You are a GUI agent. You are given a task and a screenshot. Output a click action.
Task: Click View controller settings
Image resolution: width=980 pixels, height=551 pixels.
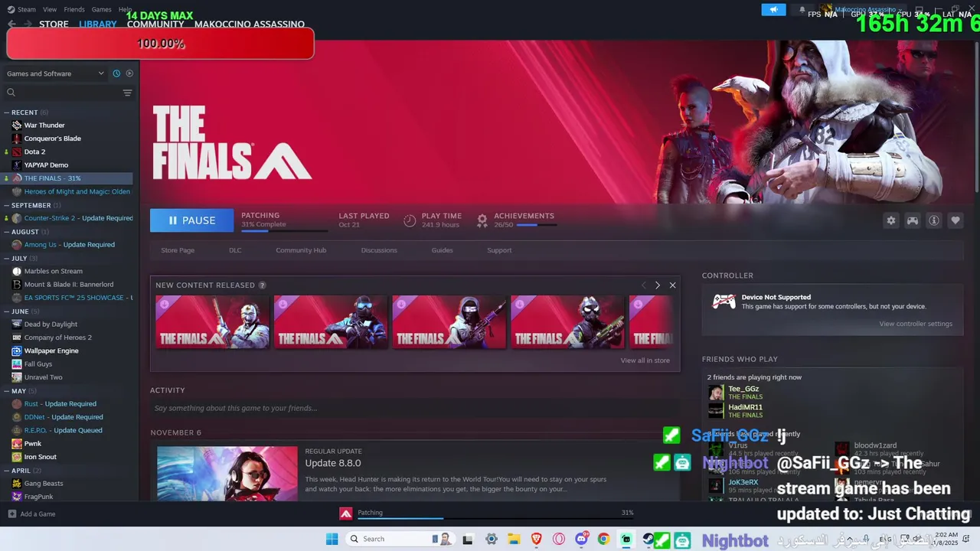(916, 324)
